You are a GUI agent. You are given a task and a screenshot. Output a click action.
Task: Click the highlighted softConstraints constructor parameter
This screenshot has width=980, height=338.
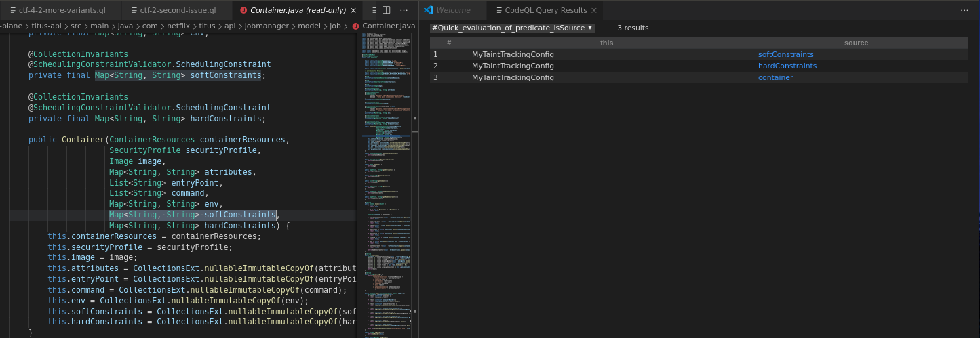click(193, 215)
